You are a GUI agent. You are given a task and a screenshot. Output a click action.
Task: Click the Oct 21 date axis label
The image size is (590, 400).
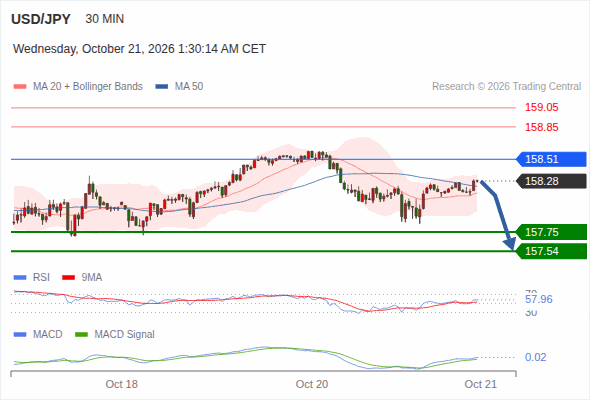(481, 384)
